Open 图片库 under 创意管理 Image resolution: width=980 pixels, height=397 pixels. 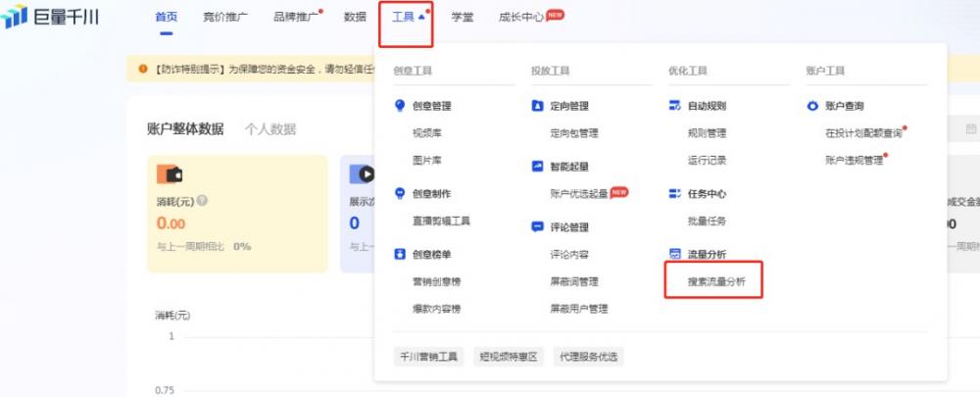point(427,160)
